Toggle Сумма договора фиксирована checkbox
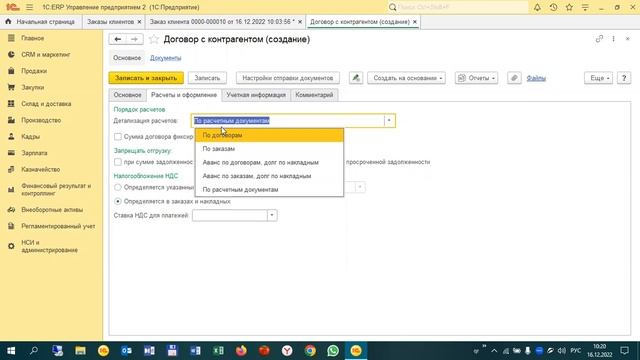 (x=118, y=137)
